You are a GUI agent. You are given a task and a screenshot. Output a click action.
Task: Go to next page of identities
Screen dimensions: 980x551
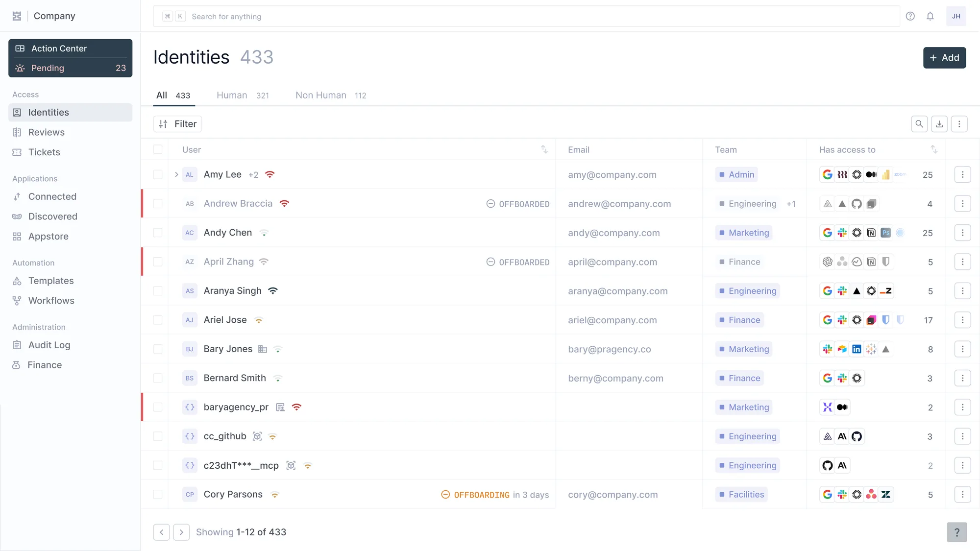[181, 532]
